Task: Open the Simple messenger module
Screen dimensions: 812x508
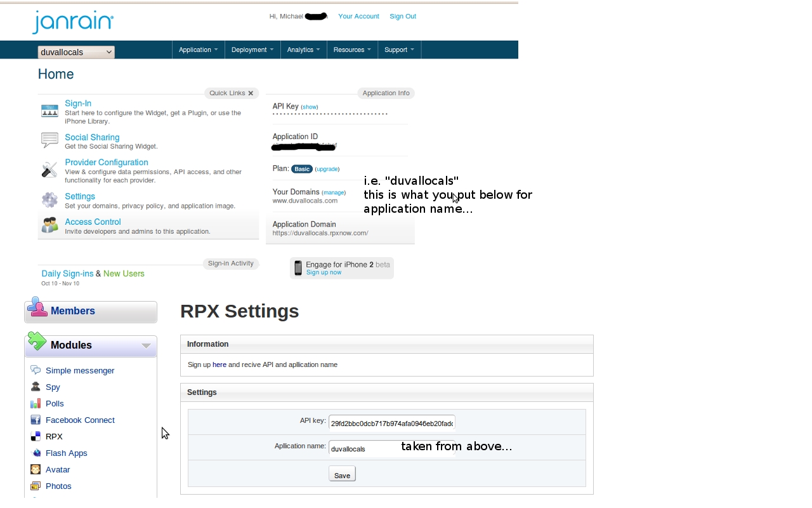Action: [80, 370]
